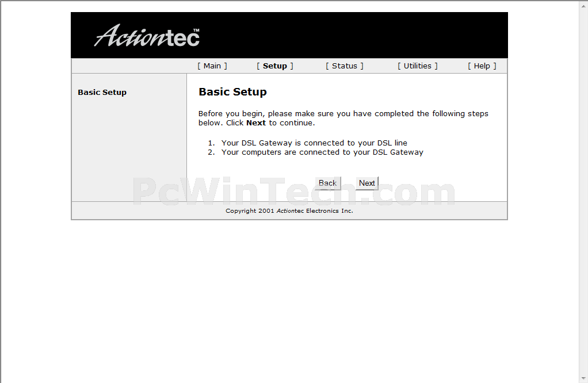Click the Back button
This screenshot has height=383, width=588.
pos(328,183)
